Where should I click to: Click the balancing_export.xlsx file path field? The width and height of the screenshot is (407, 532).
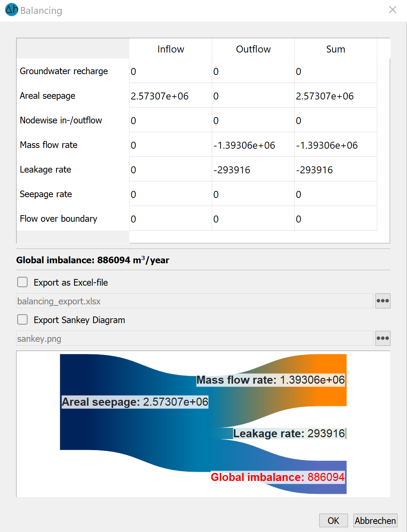(x=195, y=301)
